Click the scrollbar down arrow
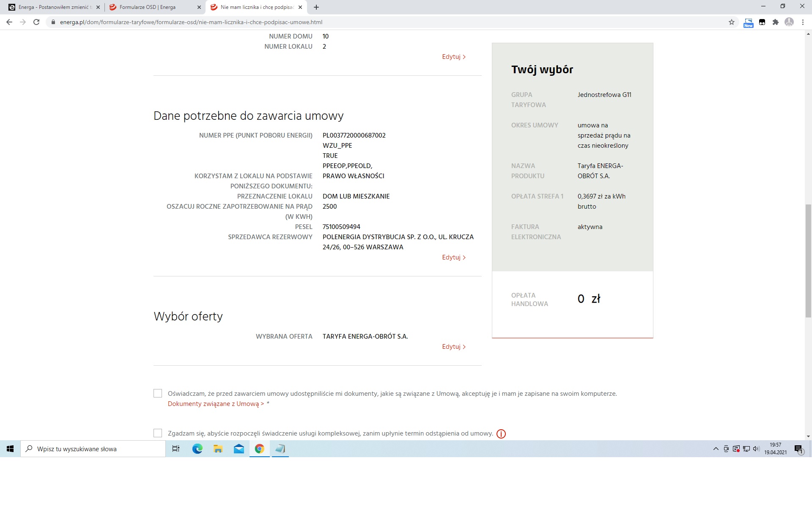 click(x=808, y=436)
